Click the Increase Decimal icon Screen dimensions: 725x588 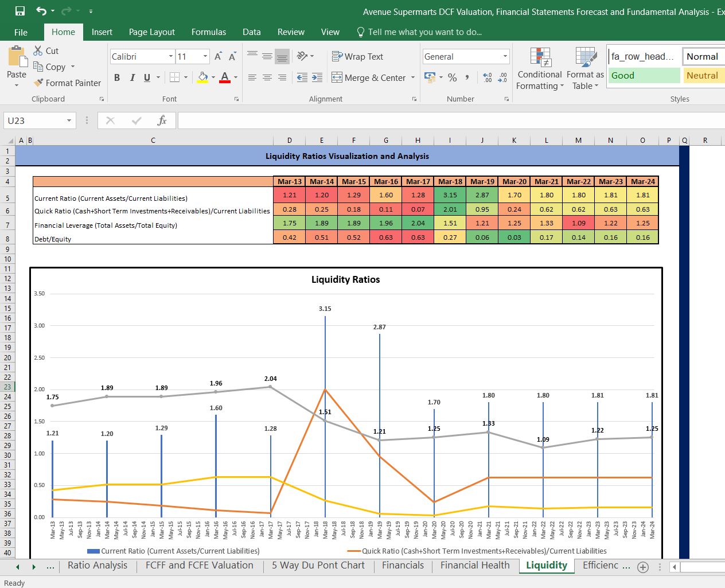coord(488,77)
